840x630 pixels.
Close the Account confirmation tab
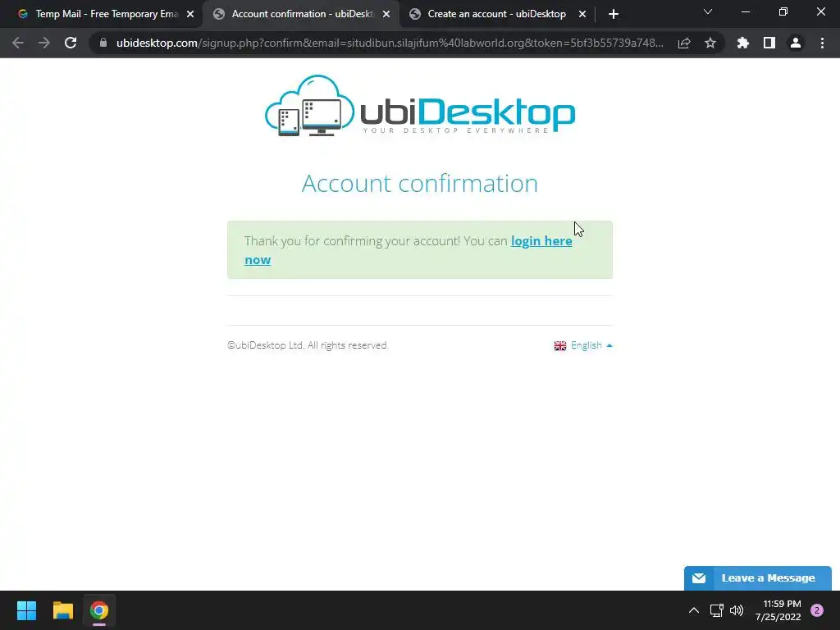(386, 15)
